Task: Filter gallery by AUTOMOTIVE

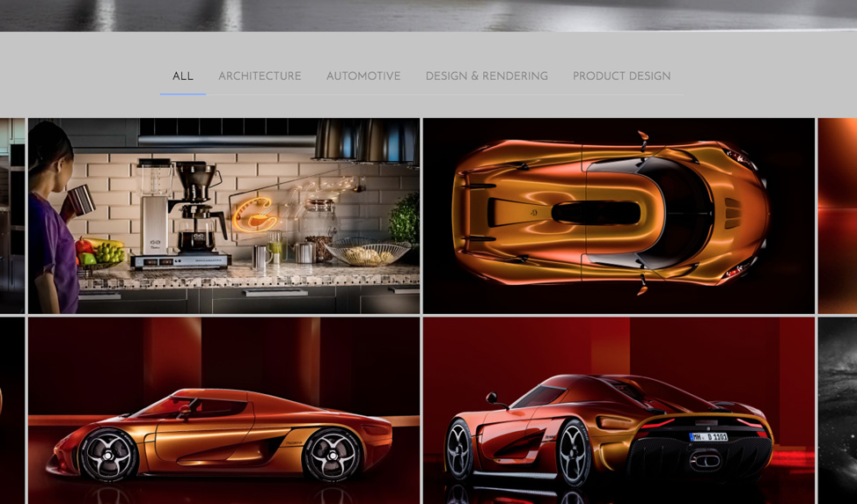Action: click(x=363, y=76)
